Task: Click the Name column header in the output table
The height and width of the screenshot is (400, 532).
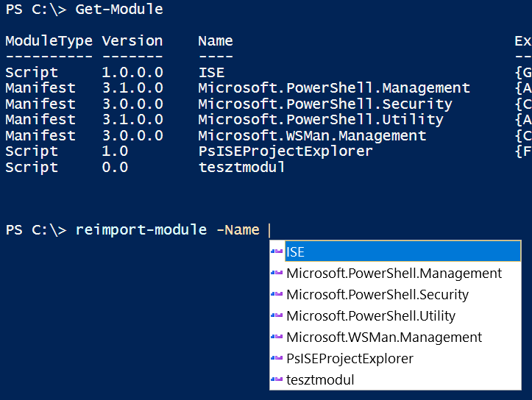Action: coord(216,41)
